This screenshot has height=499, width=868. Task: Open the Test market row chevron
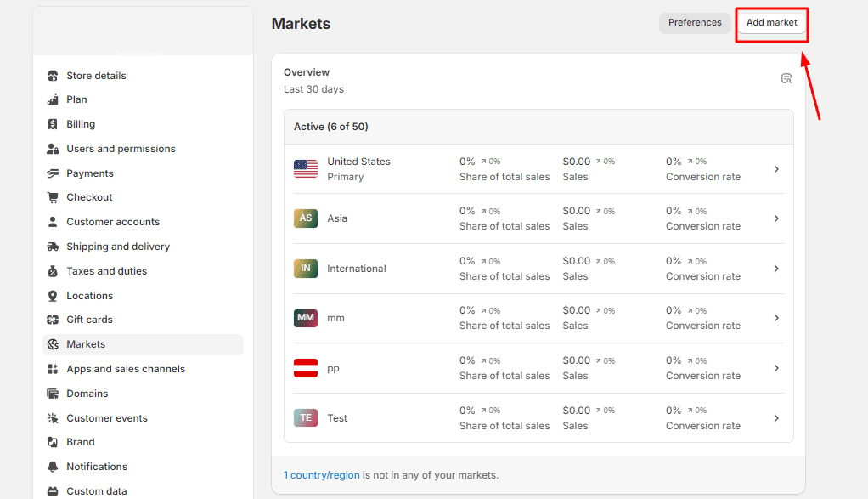tap(776, 418)
